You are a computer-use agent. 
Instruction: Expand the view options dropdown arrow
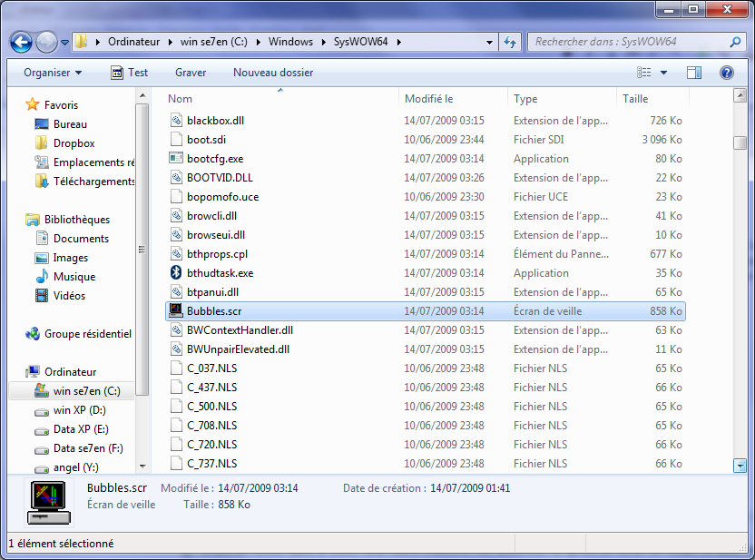(664, 73)
